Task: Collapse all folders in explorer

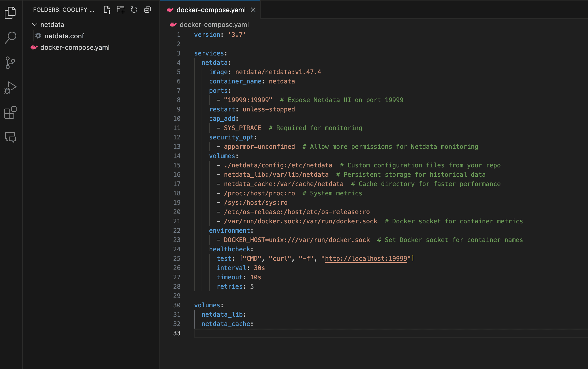Action: (x=148, y=10)
